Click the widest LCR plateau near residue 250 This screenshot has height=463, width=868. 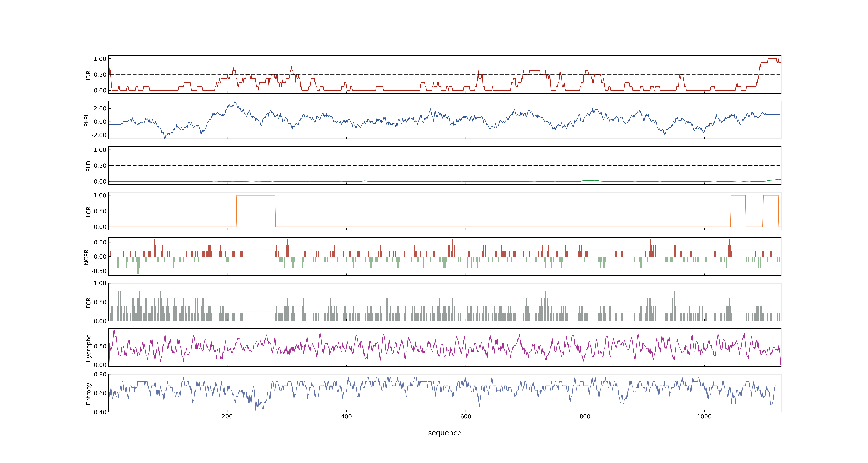[x=256, y=195]
